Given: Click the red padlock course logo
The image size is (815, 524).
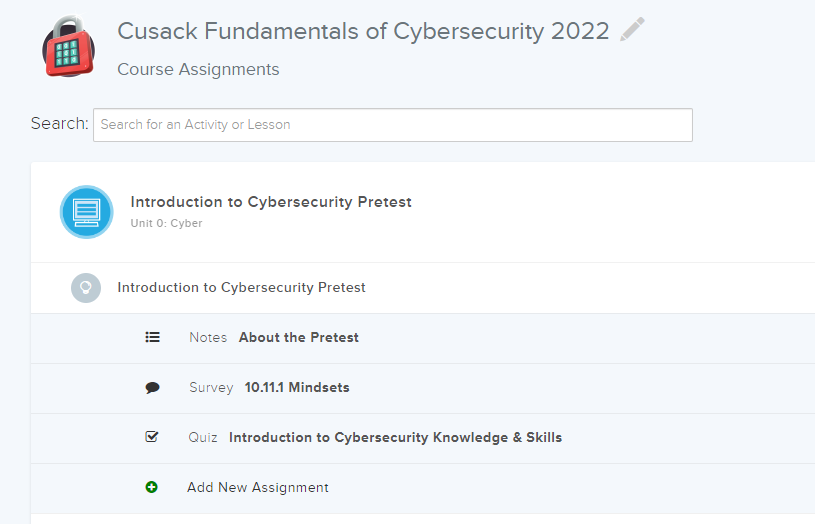Looking at the screenshot, I should coord(68,47).
